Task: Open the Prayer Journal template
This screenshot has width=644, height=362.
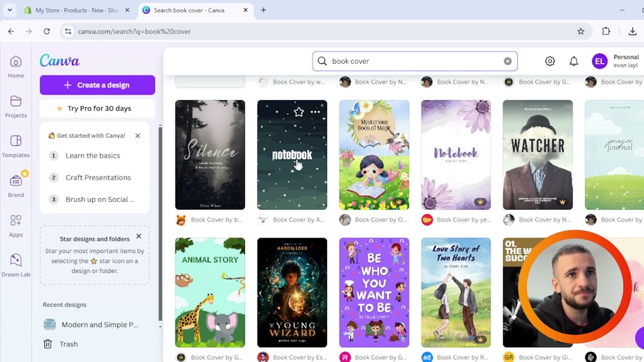Action: (614, 155)
